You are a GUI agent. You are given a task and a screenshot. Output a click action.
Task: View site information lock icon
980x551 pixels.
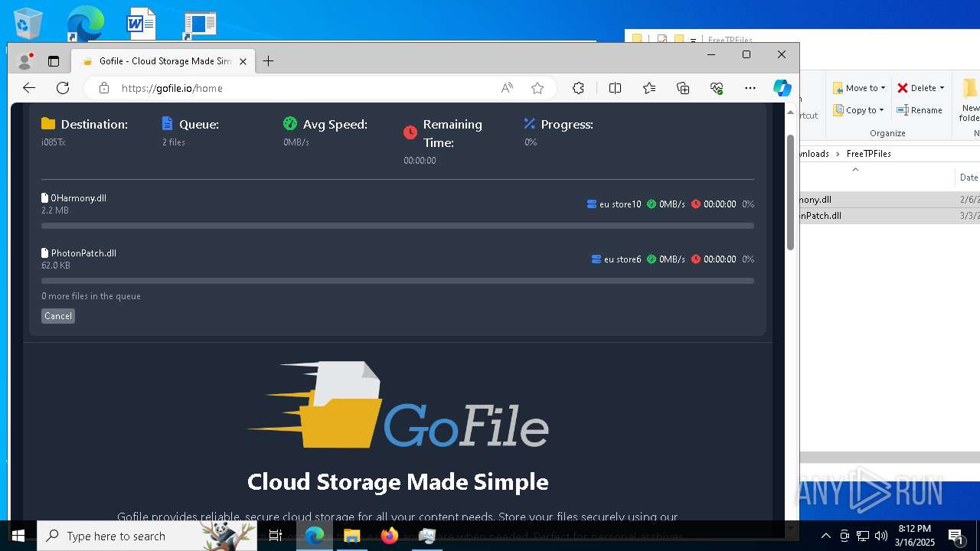pos(104,88)
